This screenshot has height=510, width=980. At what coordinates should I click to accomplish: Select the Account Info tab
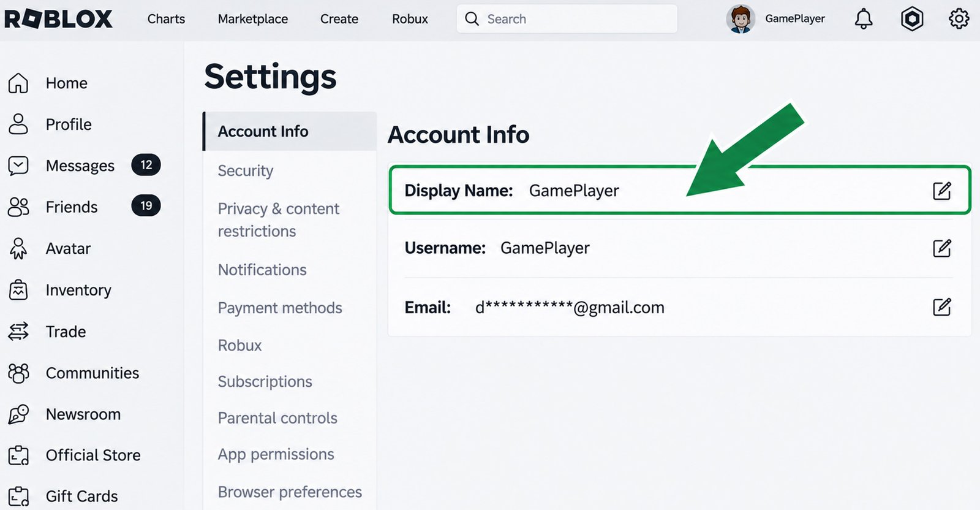click(x=290, y=131)
